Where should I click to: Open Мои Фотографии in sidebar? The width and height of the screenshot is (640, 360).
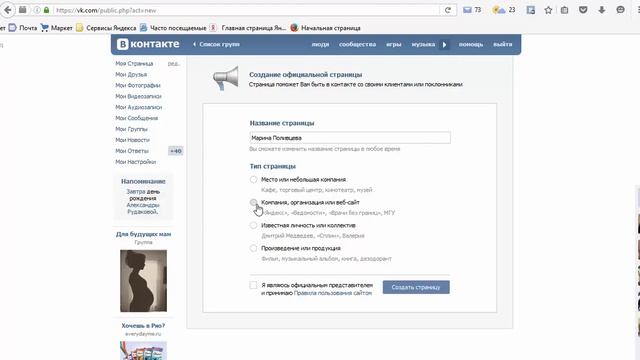coord(138,86)
